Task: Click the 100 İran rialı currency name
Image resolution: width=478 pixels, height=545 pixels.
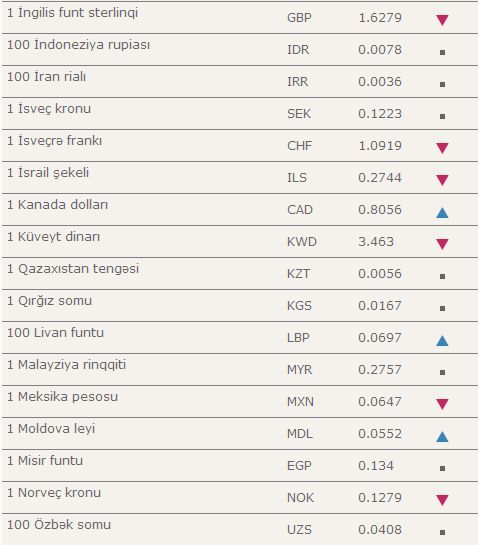Action: pos(46,76)
